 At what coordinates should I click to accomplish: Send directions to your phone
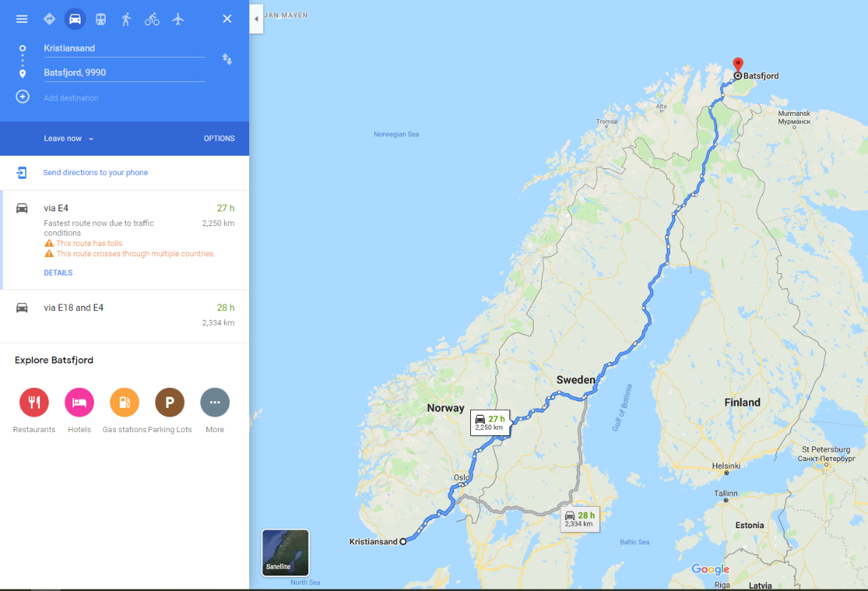[x=95, y=173]
